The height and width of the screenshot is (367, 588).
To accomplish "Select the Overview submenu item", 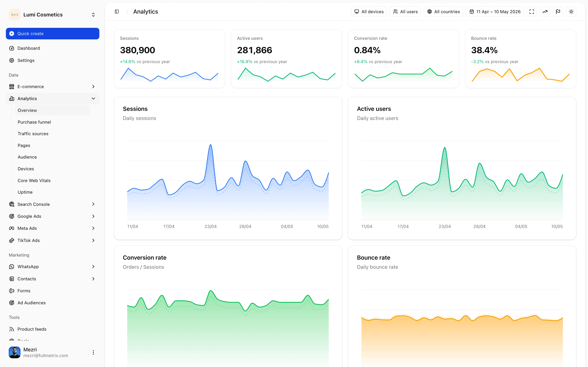I will [53, 110].
